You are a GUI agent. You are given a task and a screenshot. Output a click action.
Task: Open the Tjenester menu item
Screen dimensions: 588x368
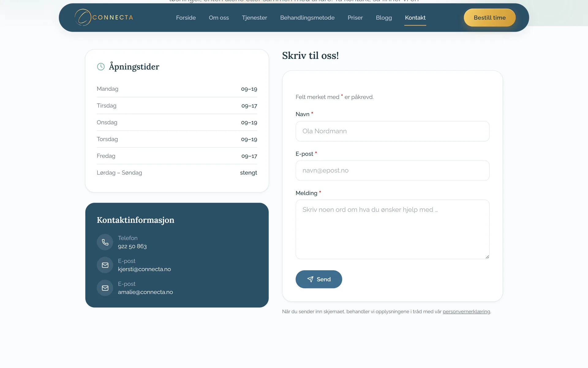254,17
